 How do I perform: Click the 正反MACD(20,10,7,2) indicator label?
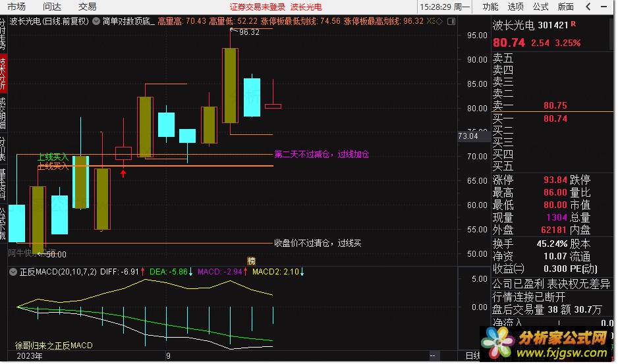[x=58, y=272]
